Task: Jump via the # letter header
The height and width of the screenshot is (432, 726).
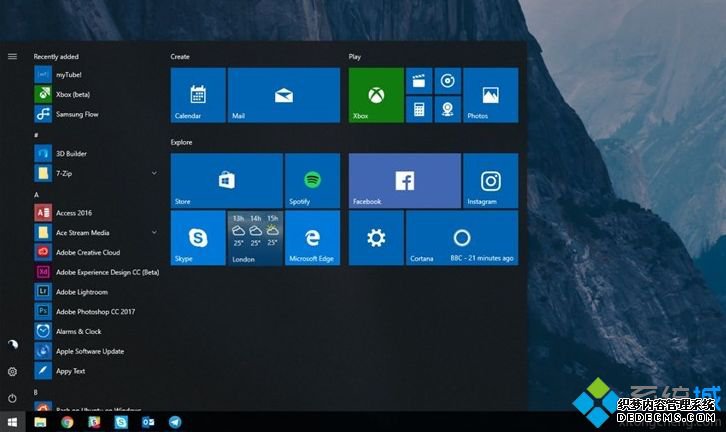Action: pos(36,135)
